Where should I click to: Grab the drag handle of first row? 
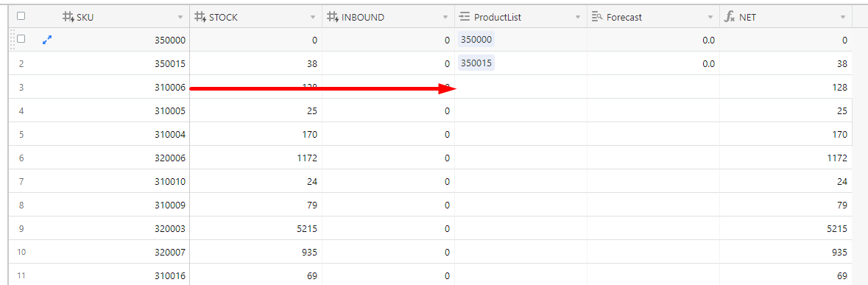pos(13,40)
